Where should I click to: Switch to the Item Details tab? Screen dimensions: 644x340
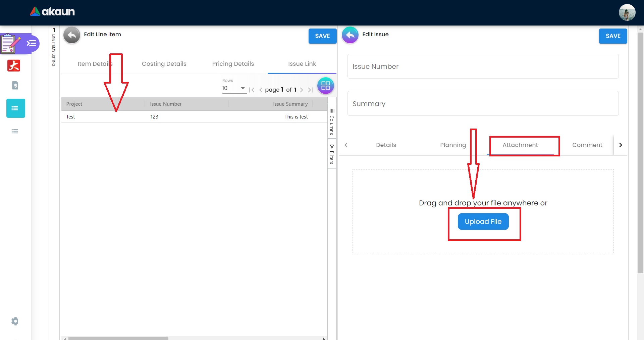pyautogui.click(x=95, y=64)
